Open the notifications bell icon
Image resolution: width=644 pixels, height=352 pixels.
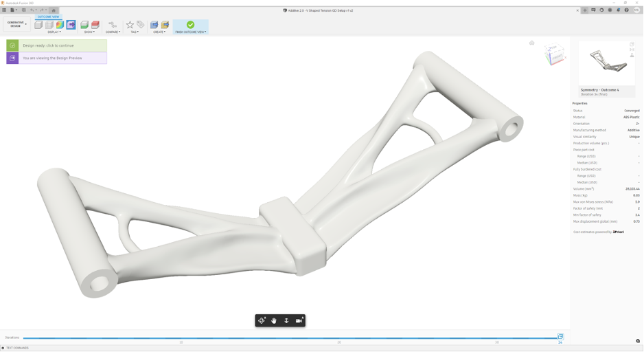[618, 10]
